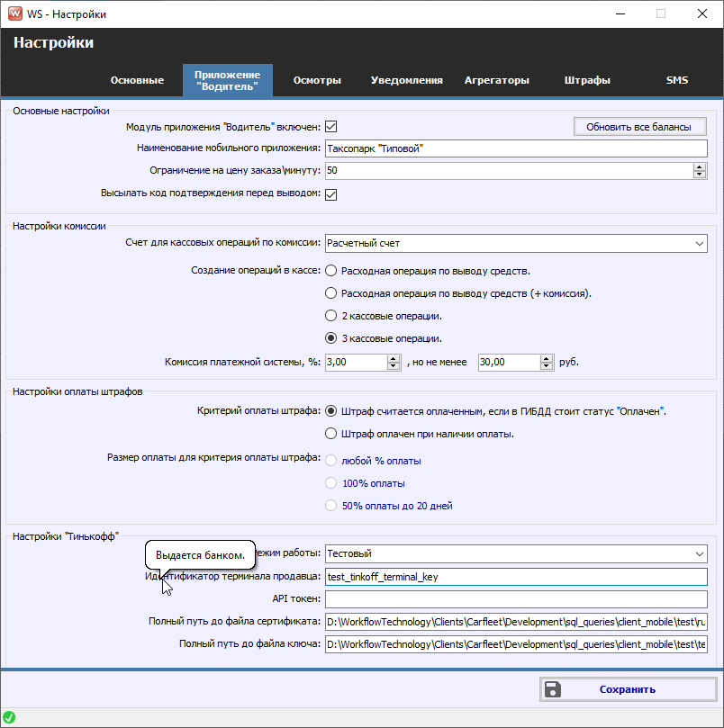Click the key file path field

tap(516, 644)
